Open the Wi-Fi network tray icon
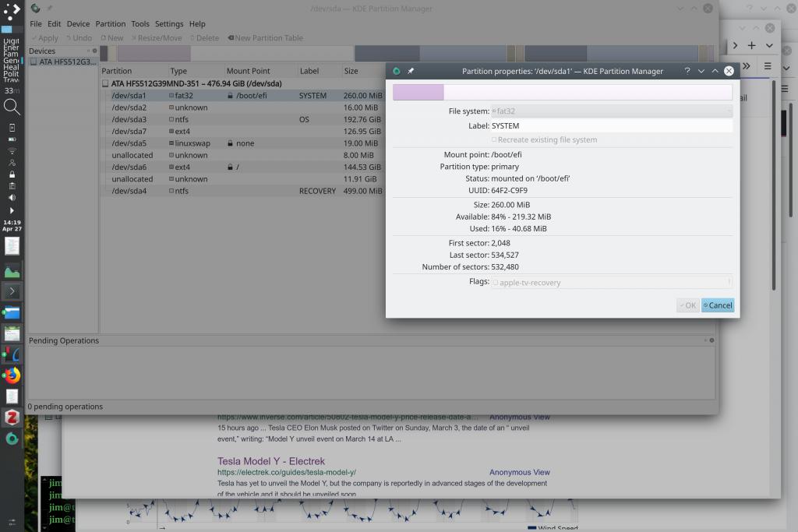The width and height of the screenshot is (798, 532). coord(12,151)
